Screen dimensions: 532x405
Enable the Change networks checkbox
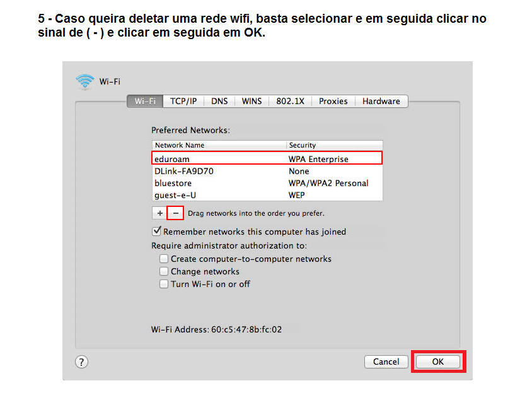pos(165,271)
